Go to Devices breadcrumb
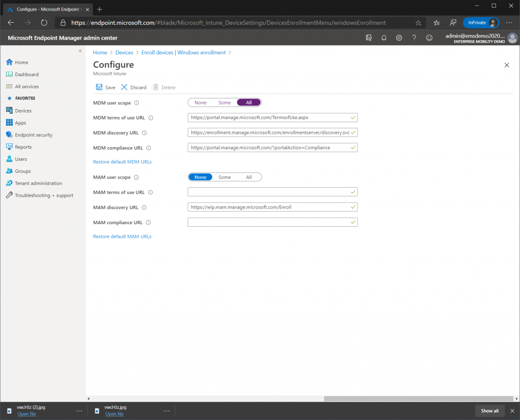Screen dimensions: 520x420 (x=124, y=52)
